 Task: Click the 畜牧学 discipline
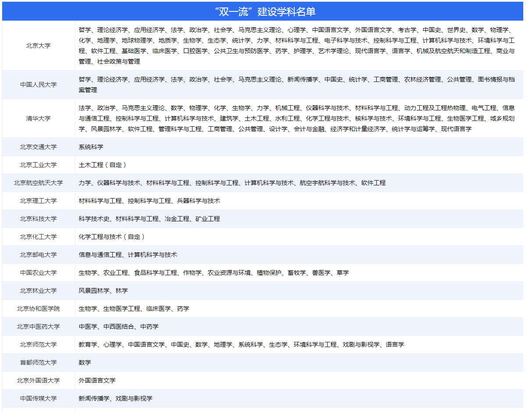297,273
